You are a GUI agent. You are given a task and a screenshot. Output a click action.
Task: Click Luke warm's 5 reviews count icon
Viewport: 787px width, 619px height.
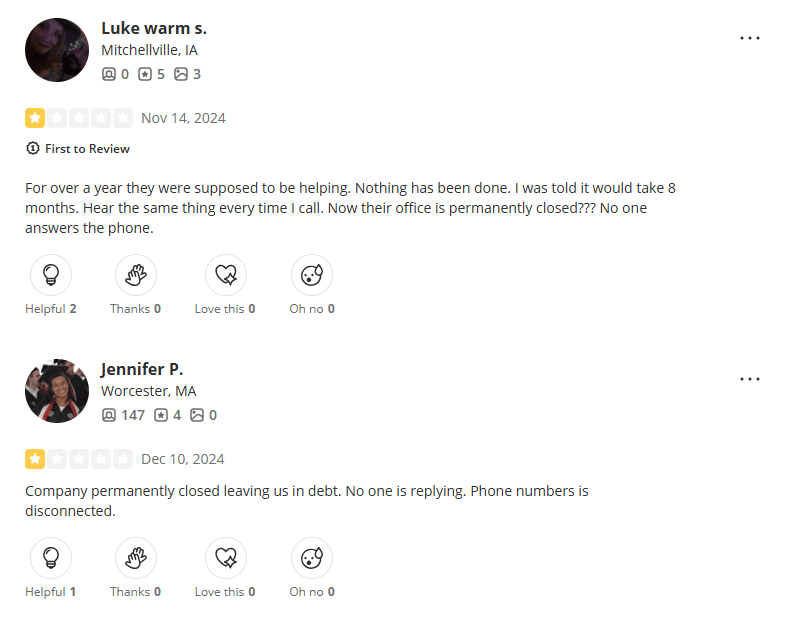pyautogui.click(x=145, y=74)
